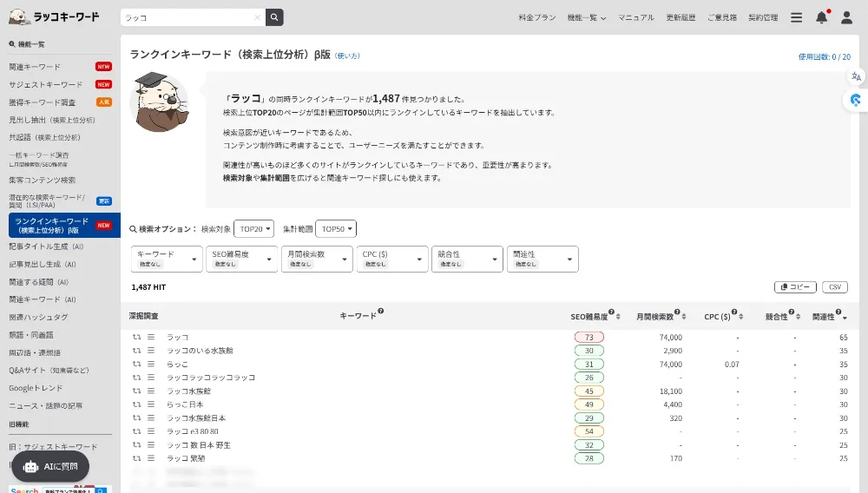Open the 検索対象 TOP20 dropdown

point(253,228)
